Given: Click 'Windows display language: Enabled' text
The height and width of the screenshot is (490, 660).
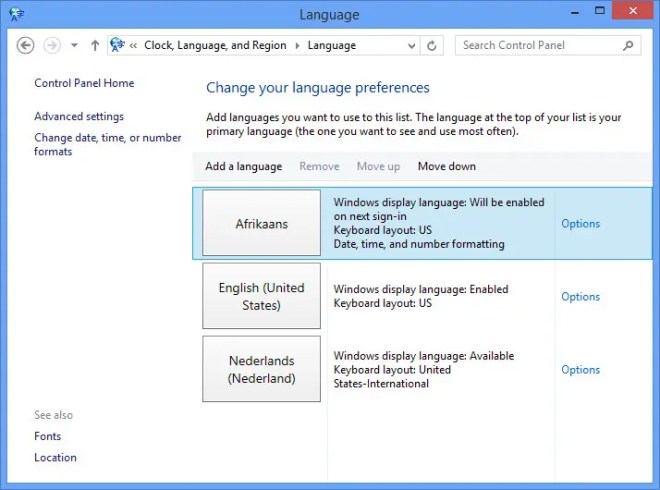Looking at the screenshot, I should click(421, 289).
